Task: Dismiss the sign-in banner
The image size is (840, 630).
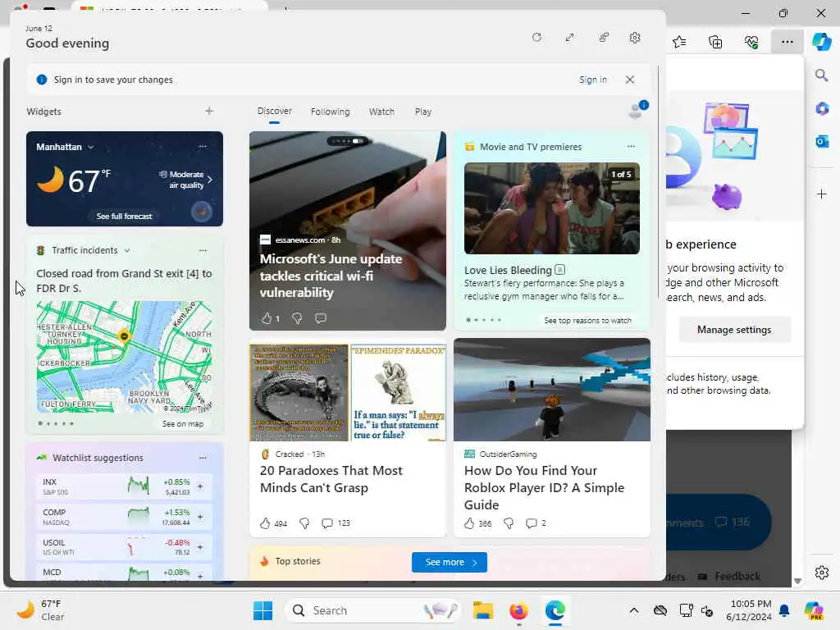Action: pyautogui.click(x=629, y=80)
